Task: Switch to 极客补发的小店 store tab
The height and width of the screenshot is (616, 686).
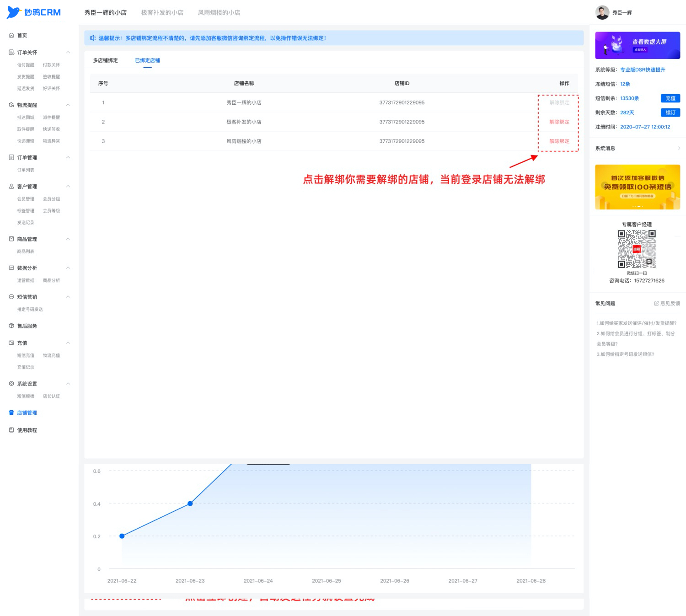Action: pyautogui.click(x=162, y=12)
